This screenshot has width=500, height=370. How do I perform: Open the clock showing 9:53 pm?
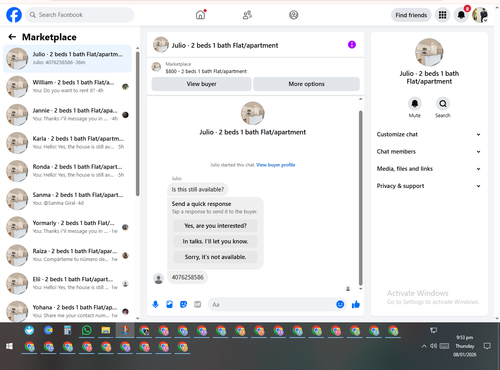(x=464, y=346)
